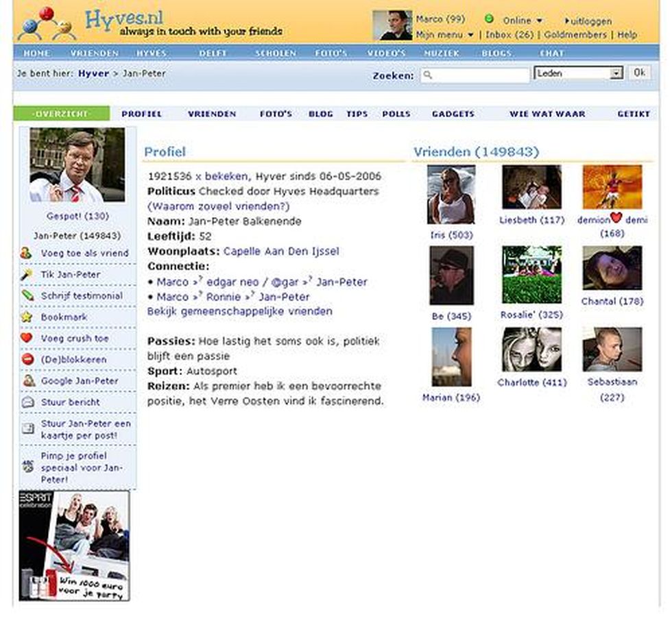Switch to the Blog tab
Image resolution: width=672 pixels, height=623 pixels.
[x=321, y=114]
